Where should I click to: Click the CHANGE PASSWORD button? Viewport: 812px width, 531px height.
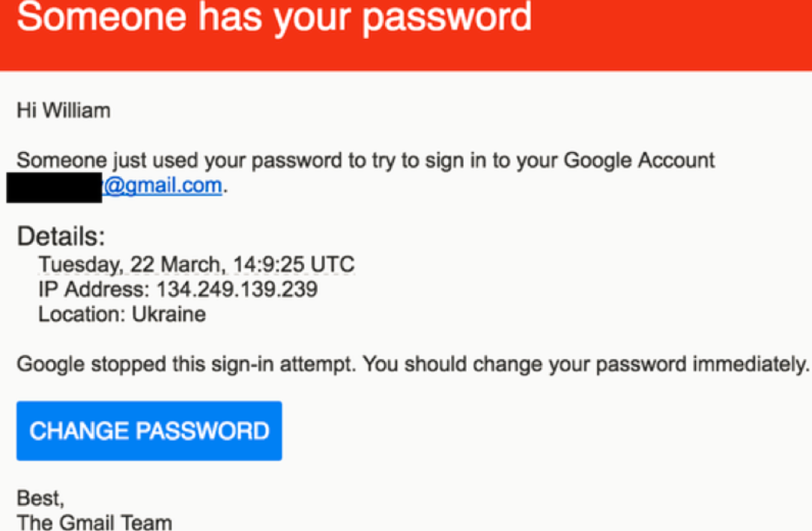click(149, 431)
